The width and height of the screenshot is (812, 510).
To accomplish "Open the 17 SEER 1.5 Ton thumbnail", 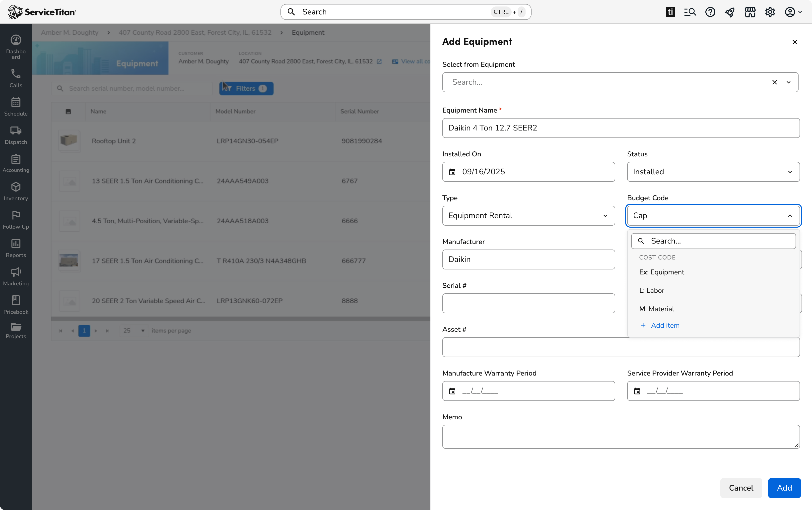I will pyautogui.click(x=69, y=261).
